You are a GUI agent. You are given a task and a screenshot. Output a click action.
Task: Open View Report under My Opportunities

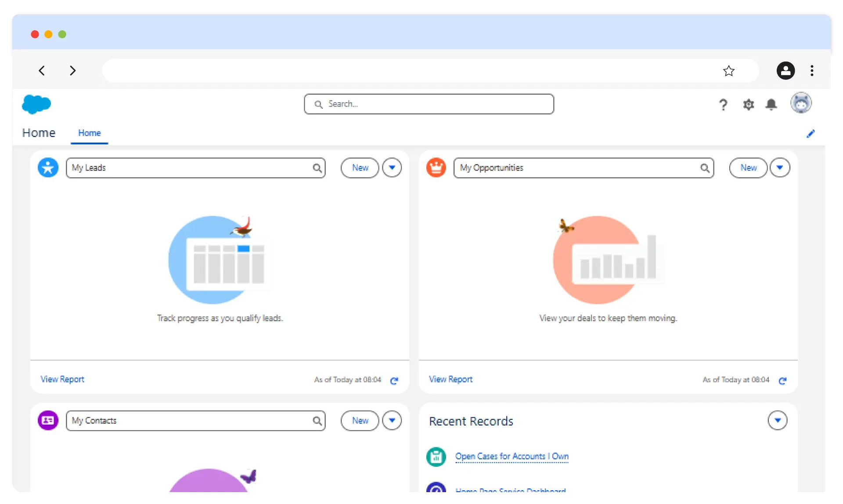450,379
